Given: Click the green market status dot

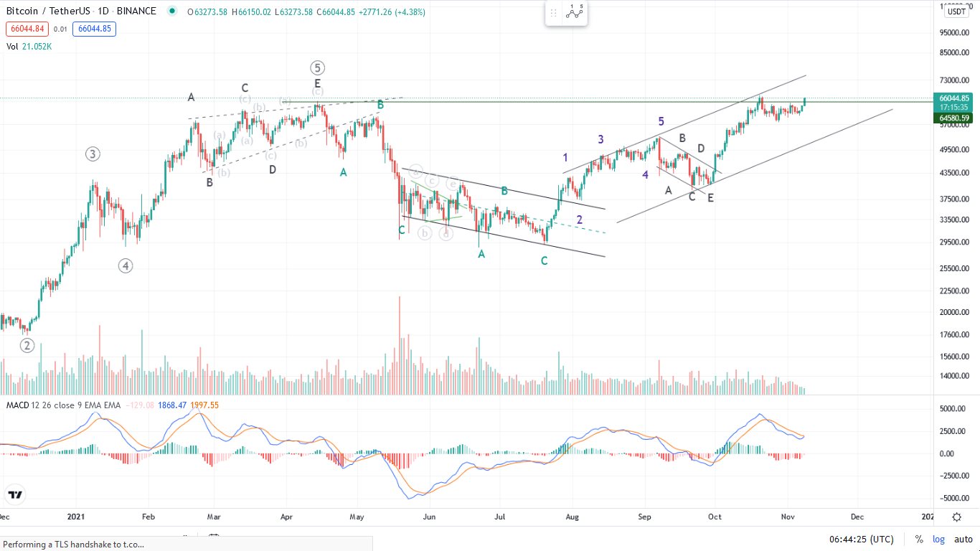Looking at the screenshot, I should pos(171,11).
